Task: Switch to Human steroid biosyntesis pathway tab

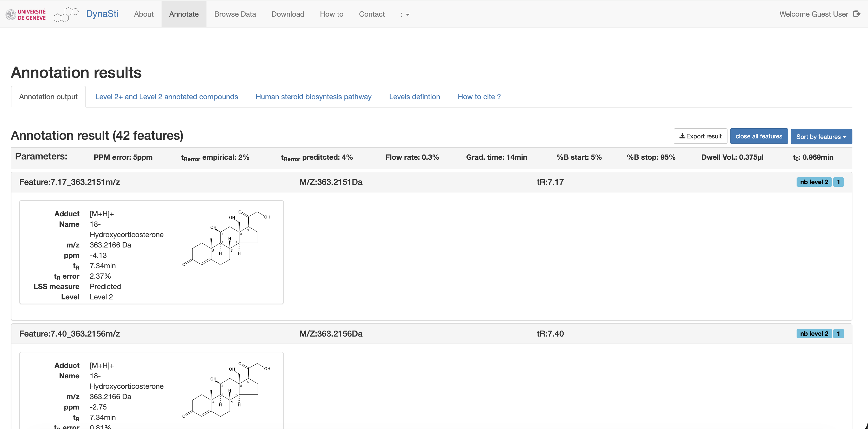Action: pos(313,97)
